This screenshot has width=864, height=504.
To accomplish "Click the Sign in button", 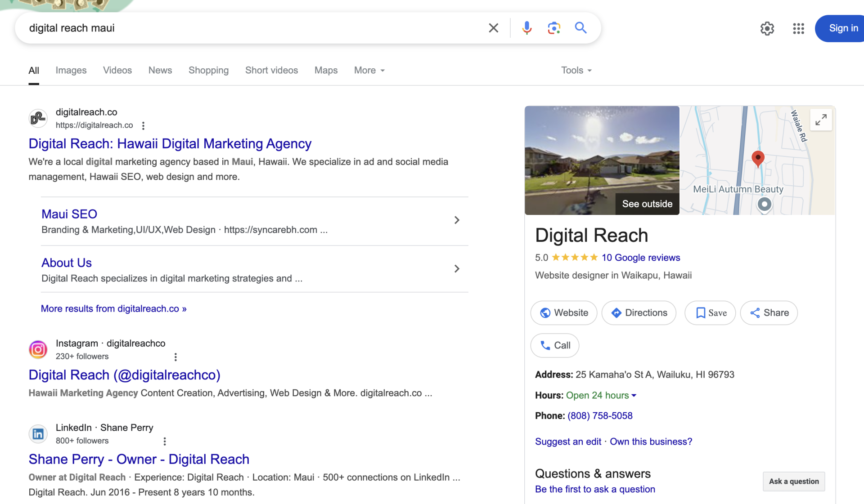I will tap(843, 28).
